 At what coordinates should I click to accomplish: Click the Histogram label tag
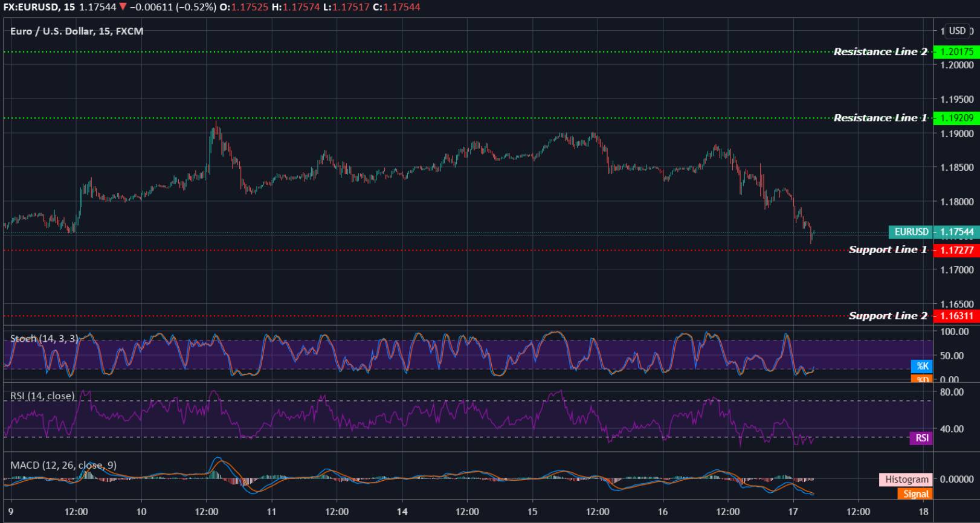pyautogui.click(x=906, y=480)
